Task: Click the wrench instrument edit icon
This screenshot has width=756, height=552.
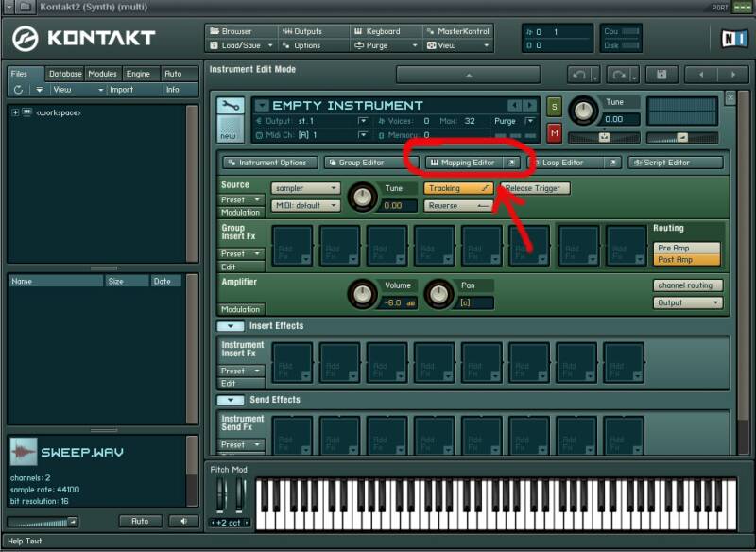Action: pyautogui.click(x=230, y=106)
